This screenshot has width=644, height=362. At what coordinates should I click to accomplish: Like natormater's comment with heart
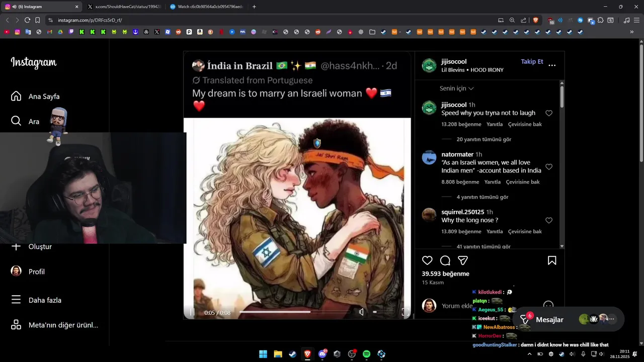549,167
